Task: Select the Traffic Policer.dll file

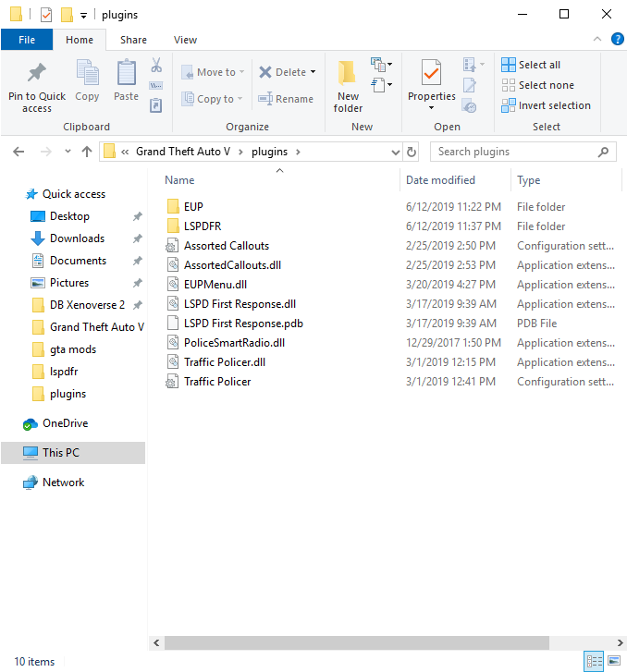Action: pos(225,362)
